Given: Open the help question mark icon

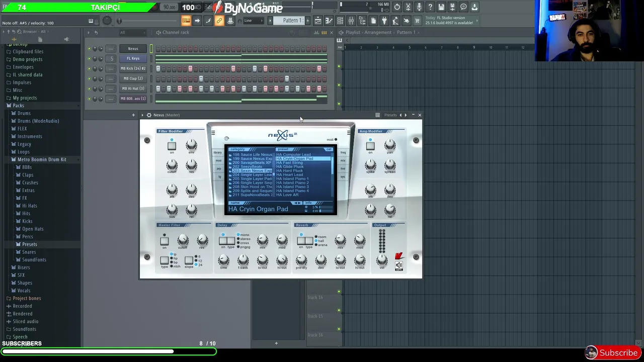Looking at the screenshot, I should pyautogui.click(x=430, y=7).
